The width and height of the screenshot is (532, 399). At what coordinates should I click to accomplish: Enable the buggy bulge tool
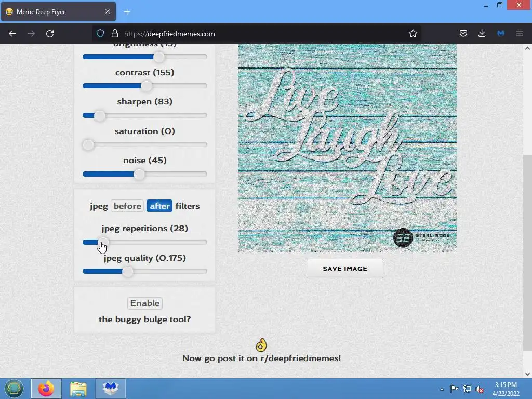coord(145,303)
